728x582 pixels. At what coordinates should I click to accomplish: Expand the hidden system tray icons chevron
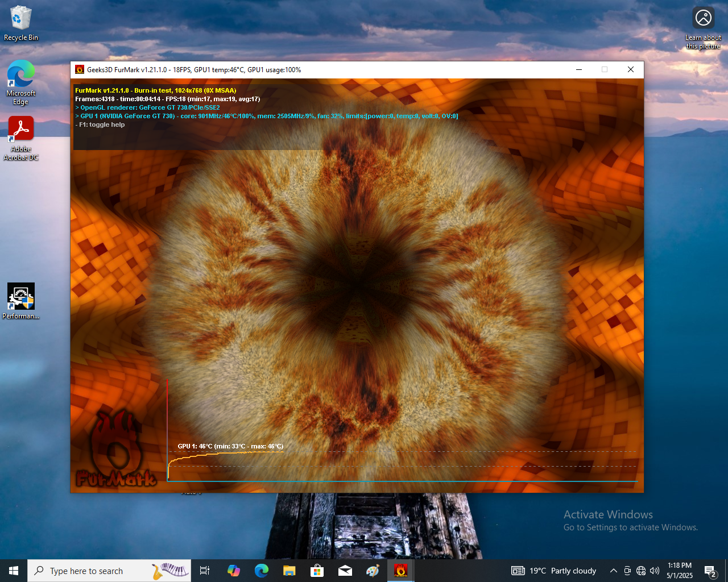click(x=613, y=571)
